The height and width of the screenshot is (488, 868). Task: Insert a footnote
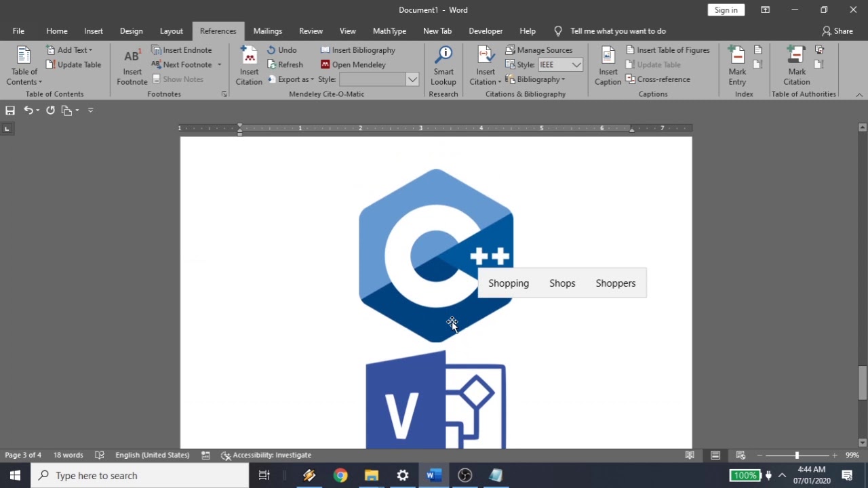point(132,66)
